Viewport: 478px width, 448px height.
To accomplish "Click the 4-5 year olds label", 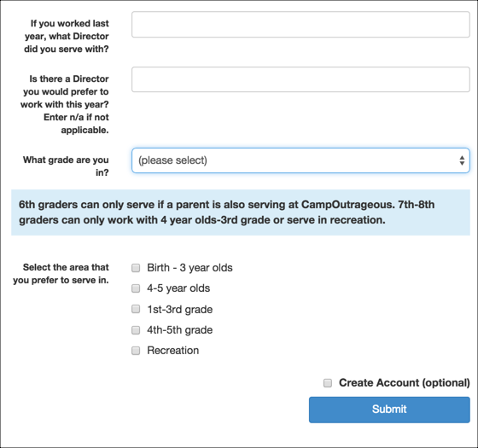I will pos(178,288).
